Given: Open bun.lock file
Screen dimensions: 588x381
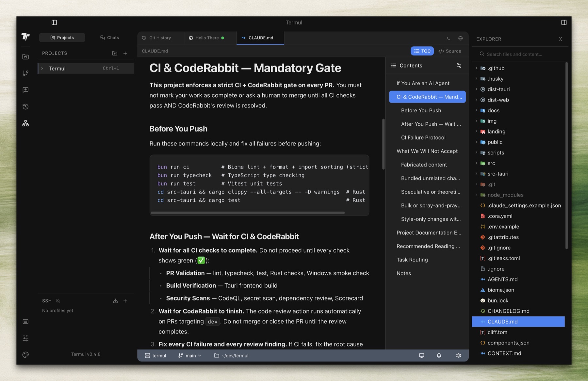Looking at the screenshot, I should tap(519, 301).
